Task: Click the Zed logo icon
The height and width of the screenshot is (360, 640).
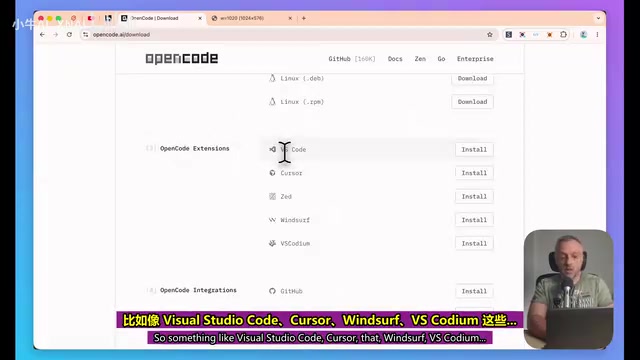Action: tap(272, 196)
